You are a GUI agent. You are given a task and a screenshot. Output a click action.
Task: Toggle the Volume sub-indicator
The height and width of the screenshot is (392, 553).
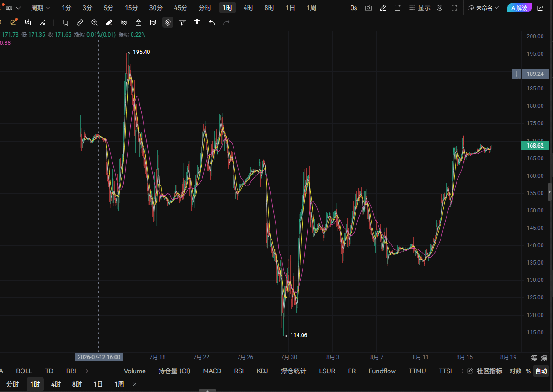tap(135, 371)
